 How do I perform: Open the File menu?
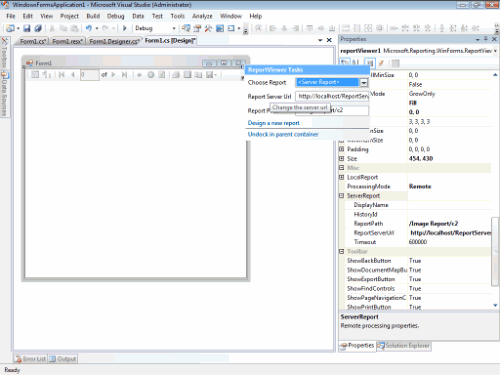[11, 16]
